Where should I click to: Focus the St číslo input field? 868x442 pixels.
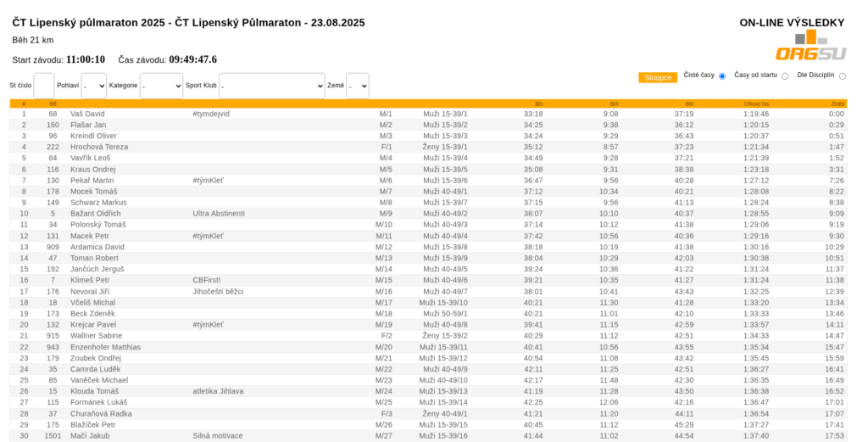[x=44, y=86]
